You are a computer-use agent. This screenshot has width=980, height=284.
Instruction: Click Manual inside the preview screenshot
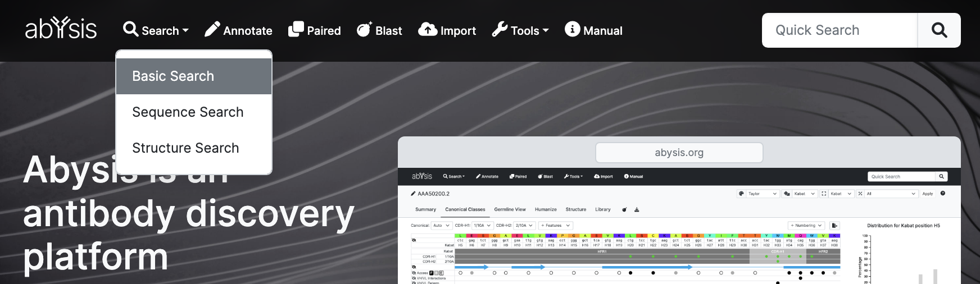pos(633,176)
